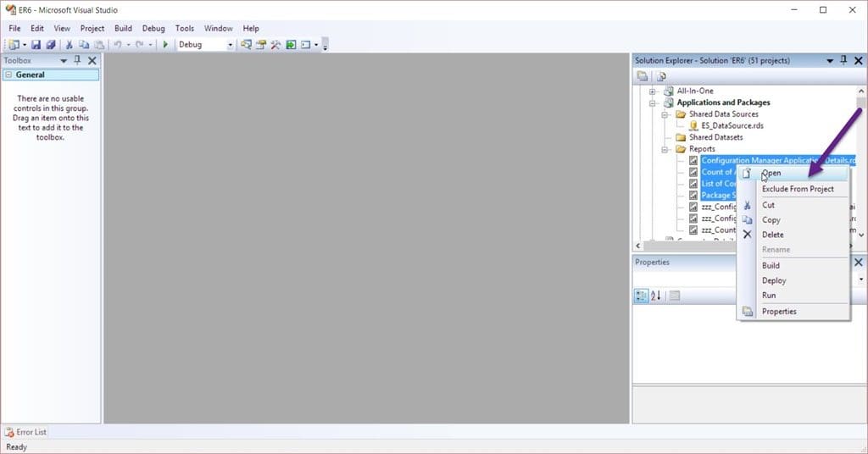
Task: Choose Run from the context menu
Action: (793, 296)
